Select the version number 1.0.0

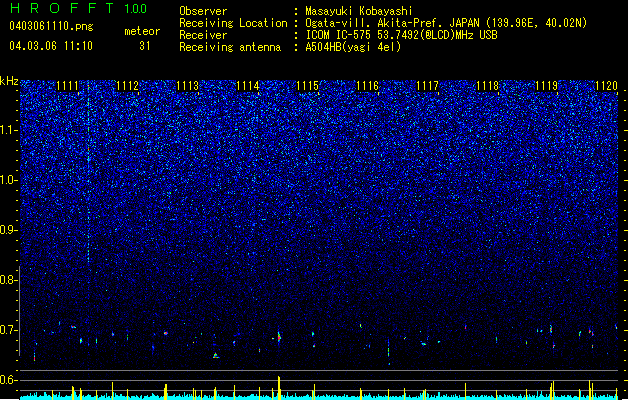pyautogui.click(x=136, y=9)
